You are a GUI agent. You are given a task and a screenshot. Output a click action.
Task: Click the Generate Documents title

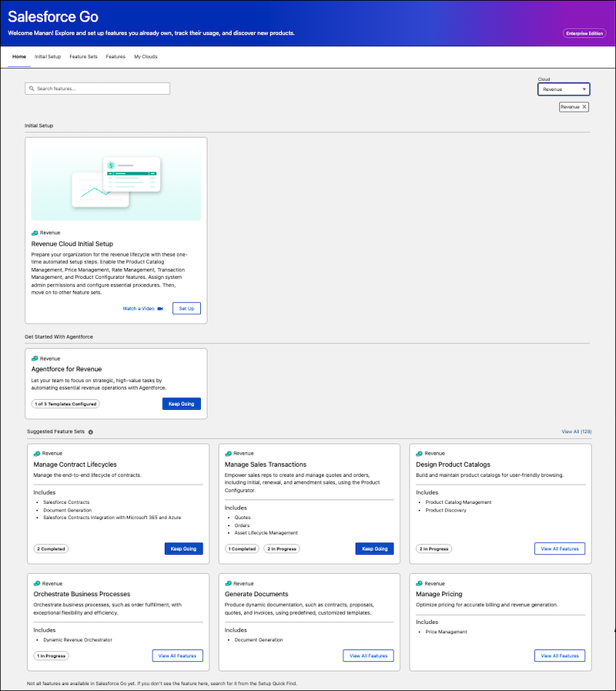pyautogui.click(x=256, y=594)
